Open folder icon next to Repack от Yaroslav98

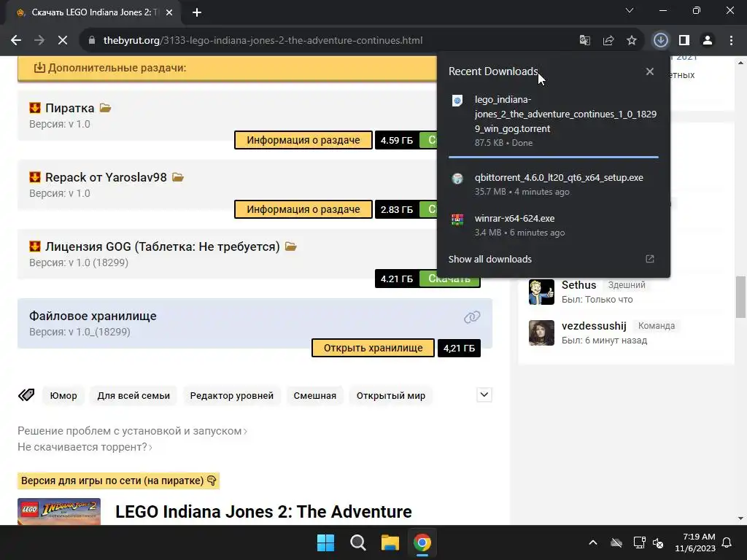pyautogui.click(x=178, y=177)
